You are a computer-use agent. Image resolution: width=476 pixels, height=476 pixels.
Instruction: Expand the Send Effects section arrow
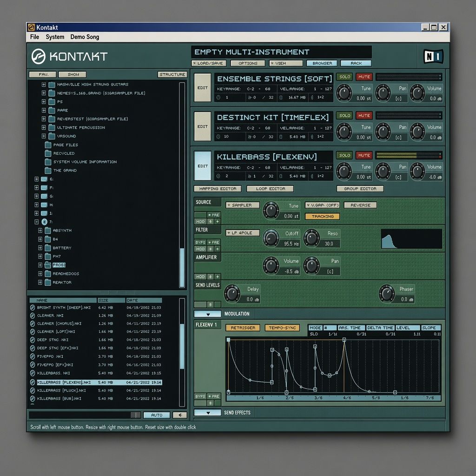tap(208, 413)
